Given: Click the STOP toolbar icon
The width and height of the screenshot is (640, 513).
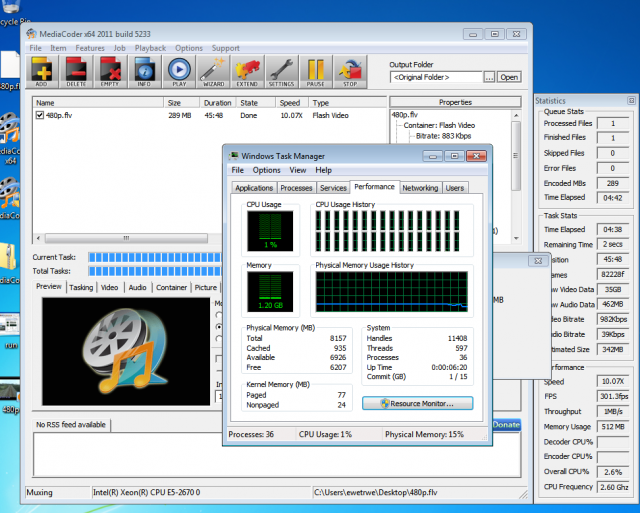Looking at the screenshot, I should pyautogui.click(x=350, y=71).
